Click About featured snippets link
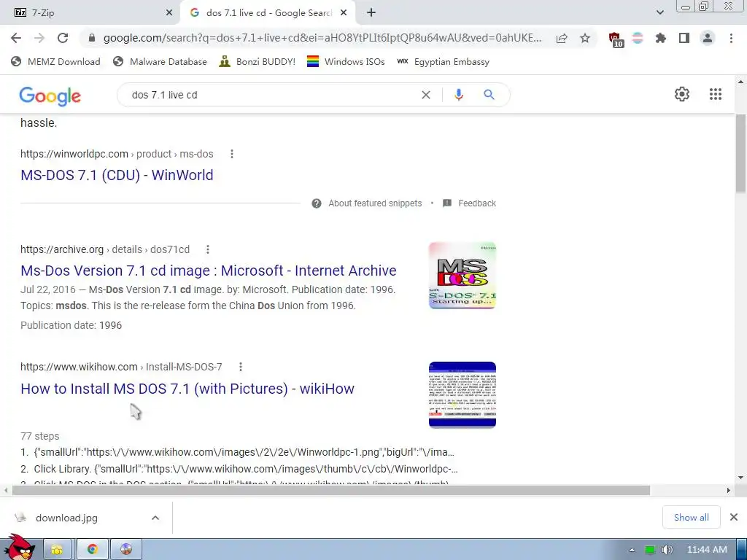The width and height of the screenshot is (747, 560). 375,203
